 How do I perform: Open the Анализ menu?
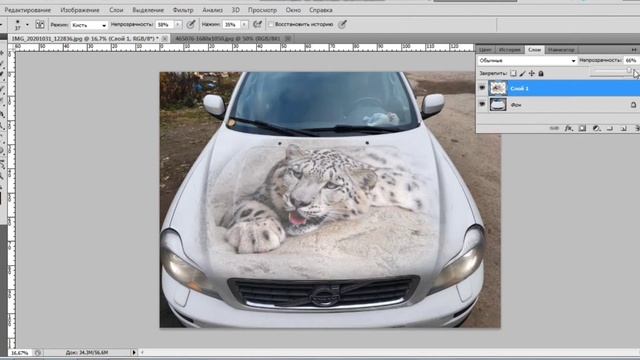pos(213,10)
